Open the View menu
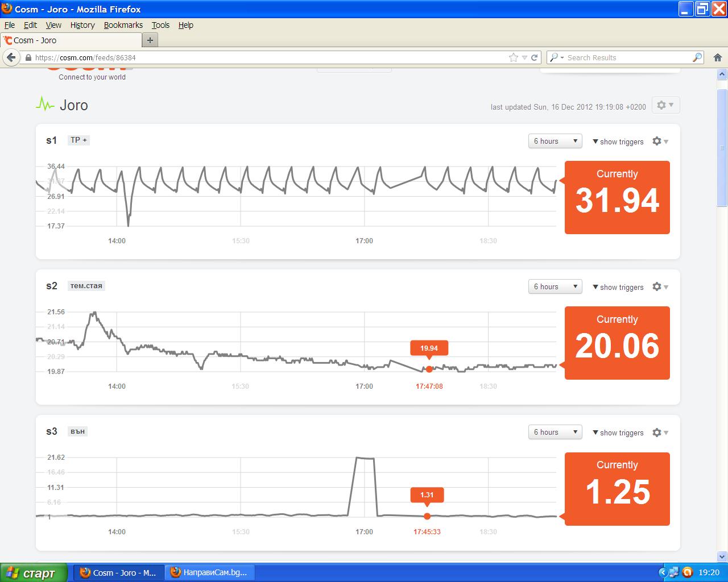 (x=53, y=25)
